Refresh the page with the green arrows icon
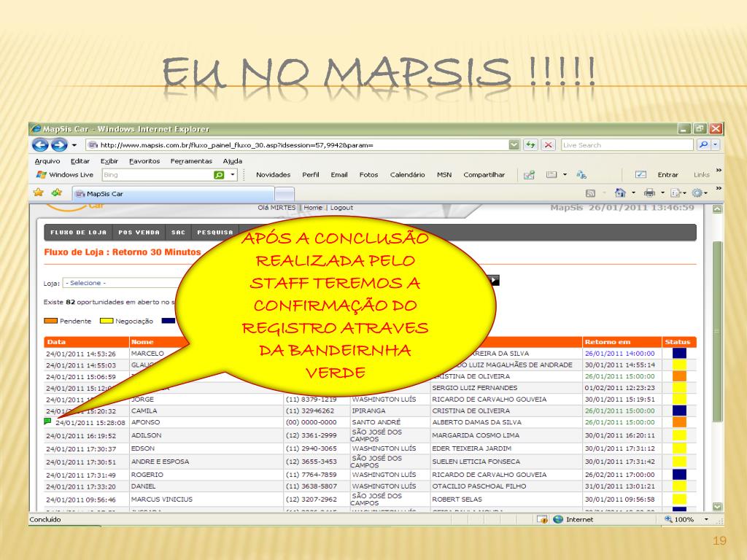Image resolution: width=747 pixels, height=560 pixels. click(530, 145)
